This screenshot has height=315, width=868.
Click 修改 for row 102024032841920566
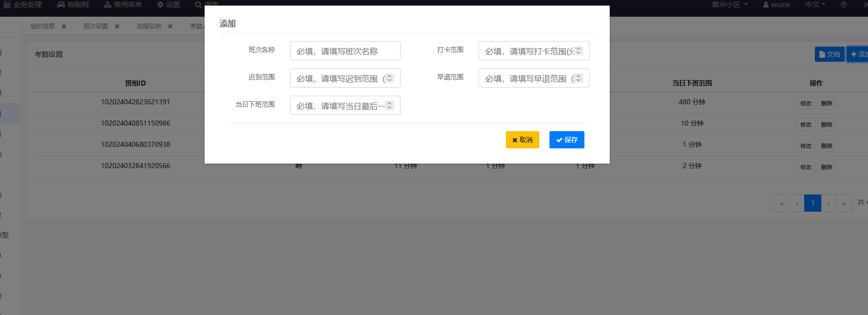point(806,167)
